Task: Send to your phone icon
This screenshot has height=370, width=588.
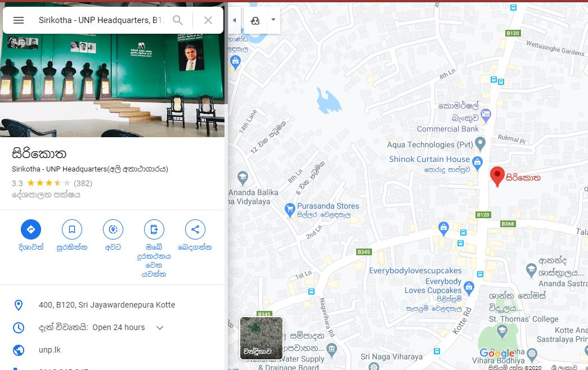Action: pyautogui.click(x=154, y=229)
